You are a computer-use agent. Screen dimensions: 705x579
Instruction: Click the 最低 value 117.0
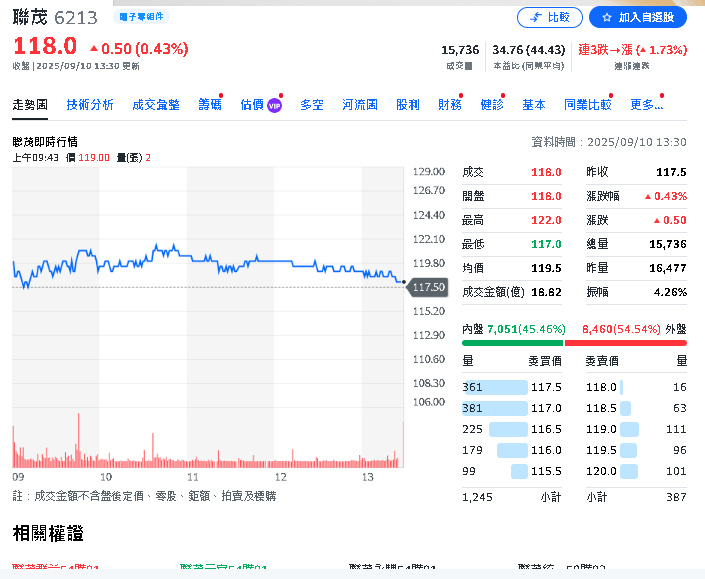coord(546,244)
